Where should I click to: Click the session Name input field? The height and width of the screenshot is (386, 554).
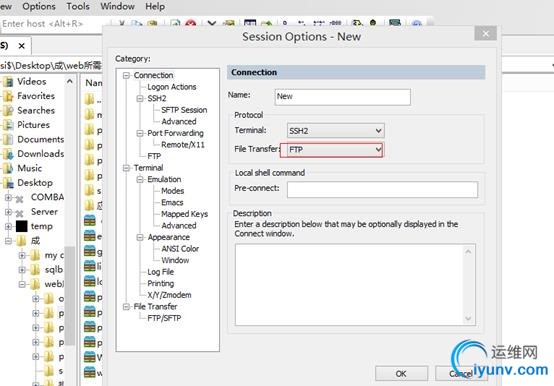[x=342, y=97]
